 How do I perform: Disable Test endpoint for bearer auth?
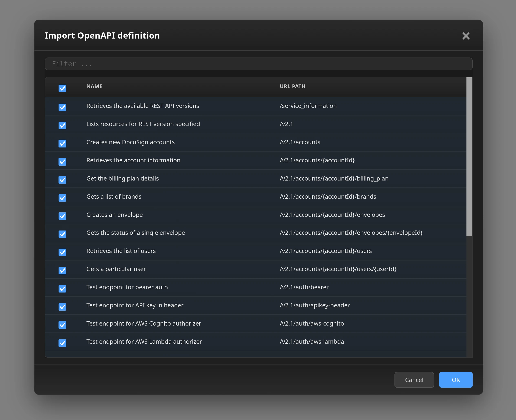pos(62,289)
